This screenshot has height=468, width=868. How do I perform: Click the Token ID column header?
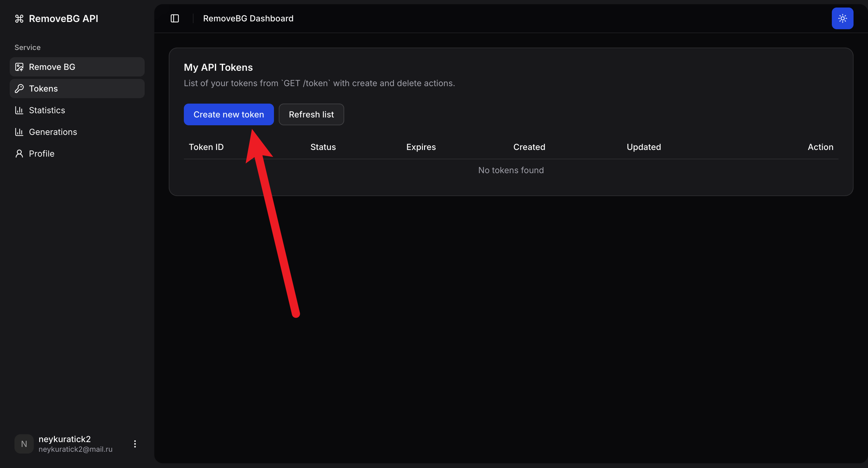tap(206, 147)
